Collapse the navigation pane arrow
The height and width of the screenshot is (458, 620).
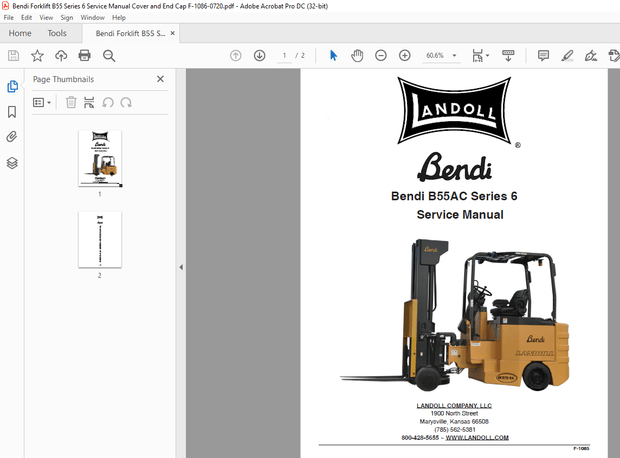181,267
